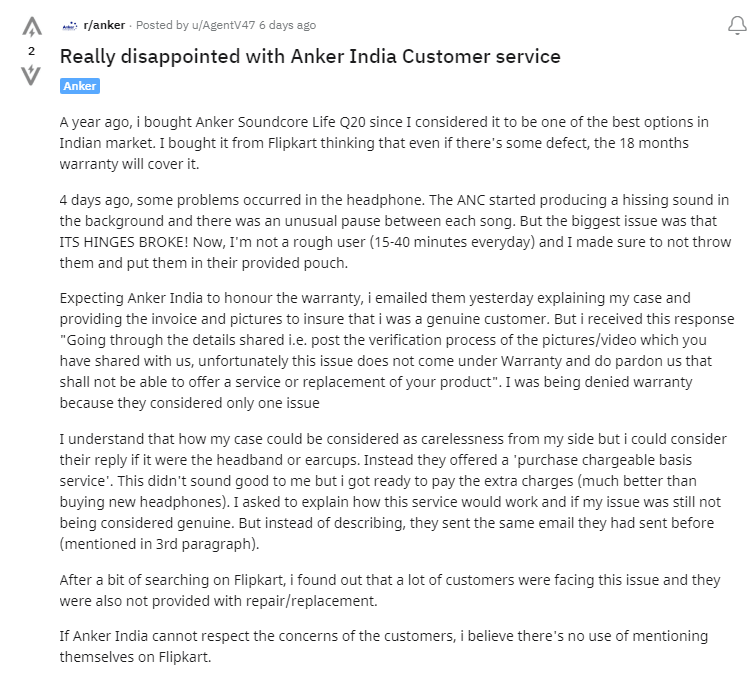
Task: Click the paragraph starting 'A year ago'
Action: (384, 143)
